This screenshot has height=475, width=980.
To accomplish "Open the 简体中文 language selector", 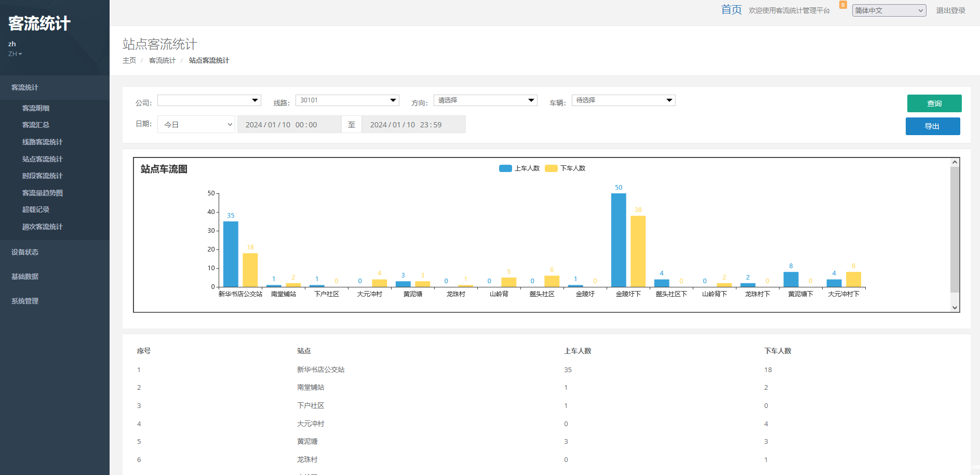I will point(889,10).
